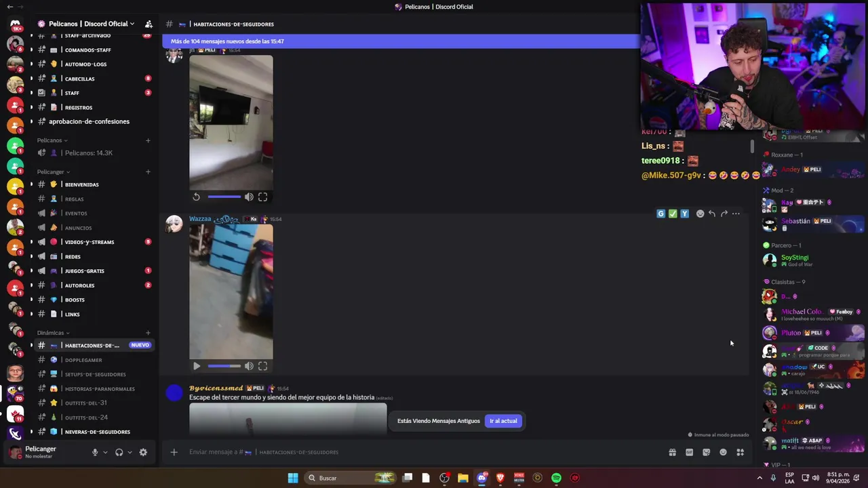Open headphone output options arrow

pyautogui.click(x=130, y=452)
